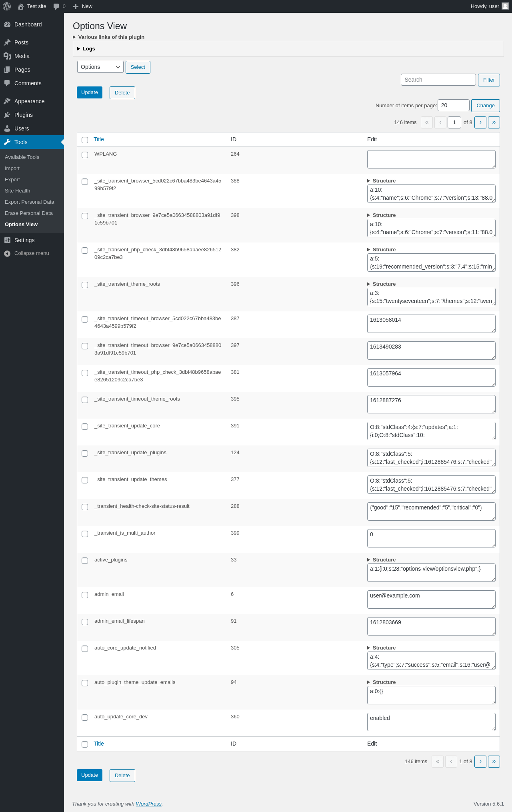512x812 pixels.
Task: Tick the admin_email option checkbox
Action: coord(85,595)
